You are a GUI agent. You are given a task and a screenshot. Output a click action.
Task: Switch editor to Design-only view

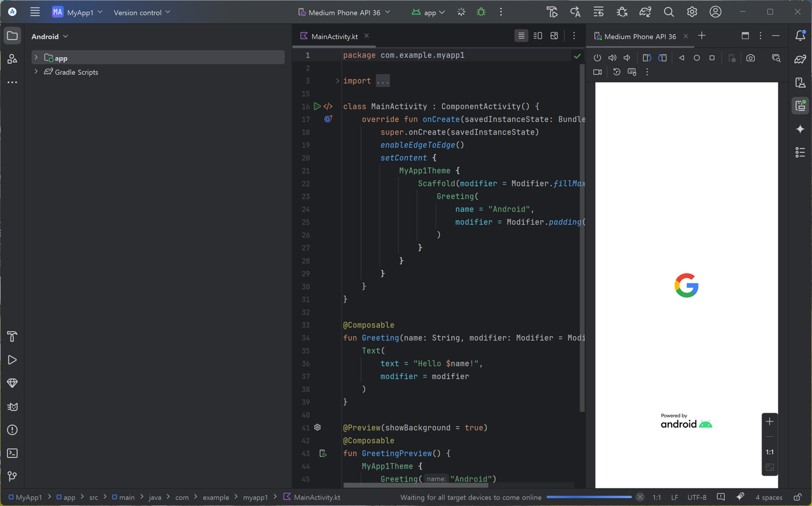tap(554, 36)
